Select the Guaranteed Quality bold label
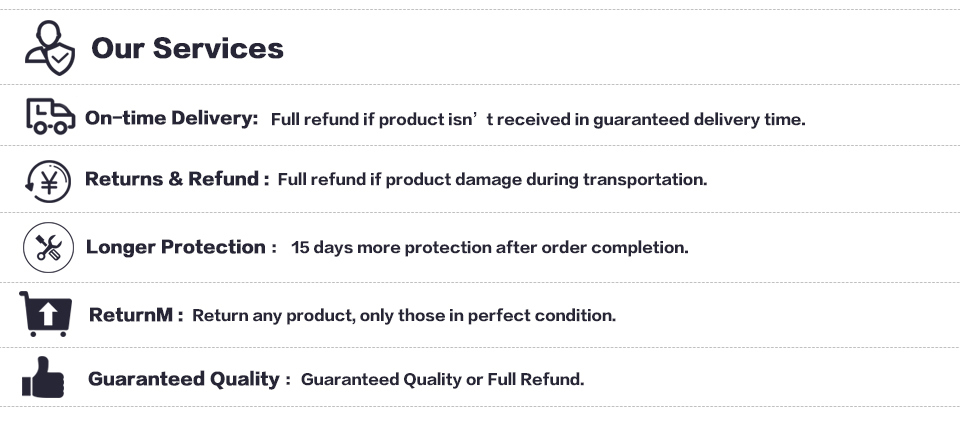 click(x=189, y=379)
